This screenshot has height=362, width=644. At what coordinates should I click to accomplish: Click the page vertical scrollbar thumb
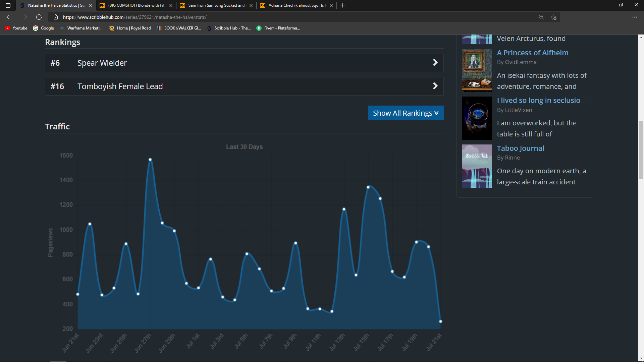tap(641, 150)
